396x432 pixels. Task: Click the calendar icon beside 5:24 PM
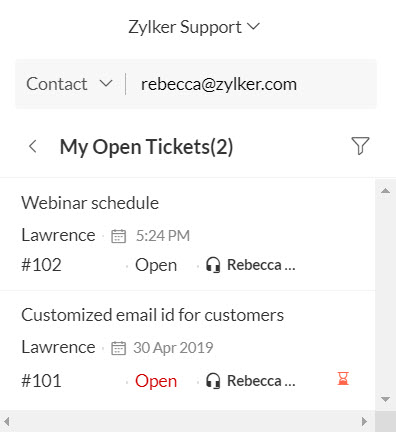click(118, 236)
